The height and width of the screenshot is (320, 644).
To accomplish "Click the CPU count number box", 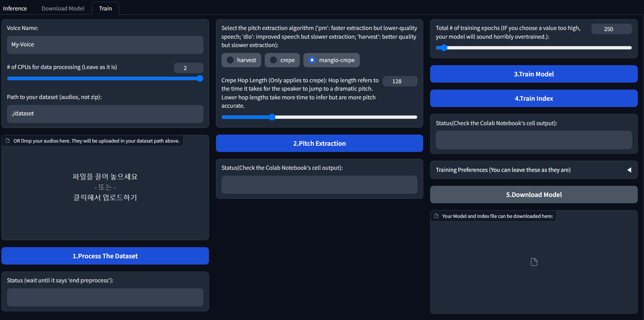I will coord(188,68).
